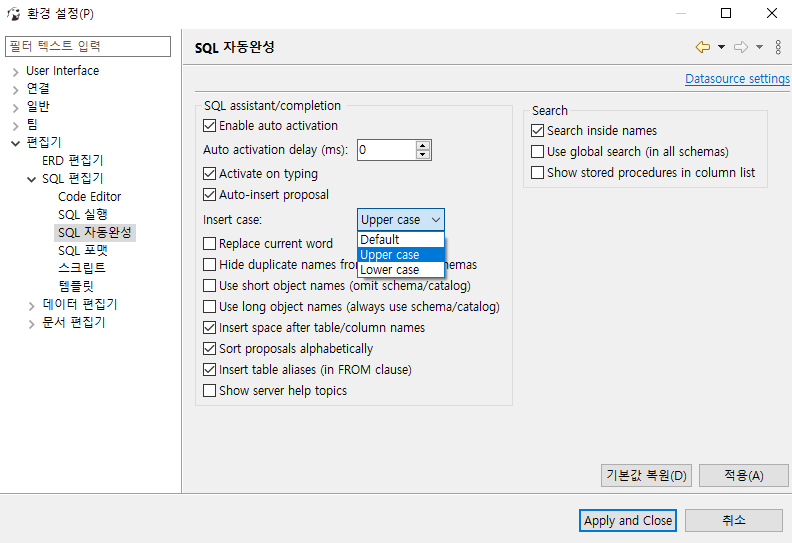Image resolution: width=792 pixels, height=543 pixels.
Task: Select Lower case from Insert case list
Action: [390, 270]
